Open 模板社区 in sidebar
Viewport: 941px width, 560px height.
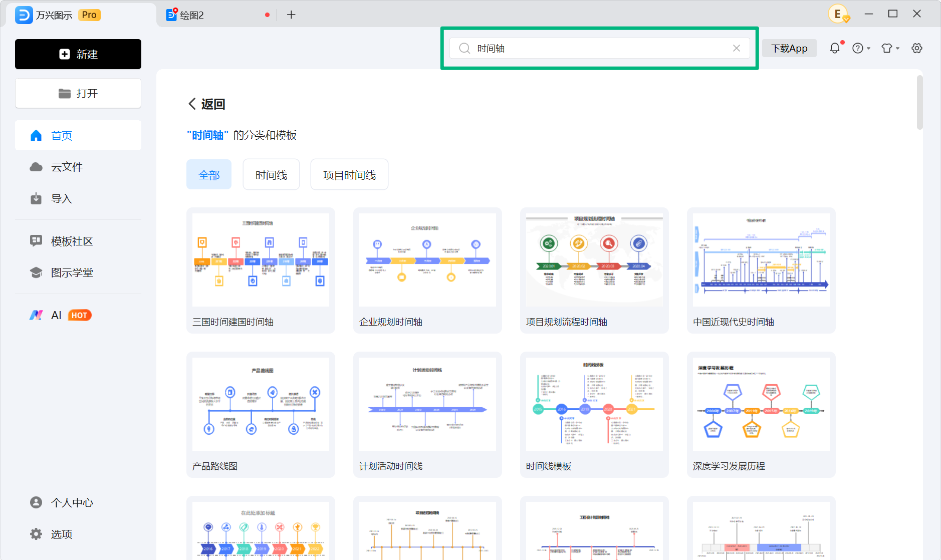78,241
